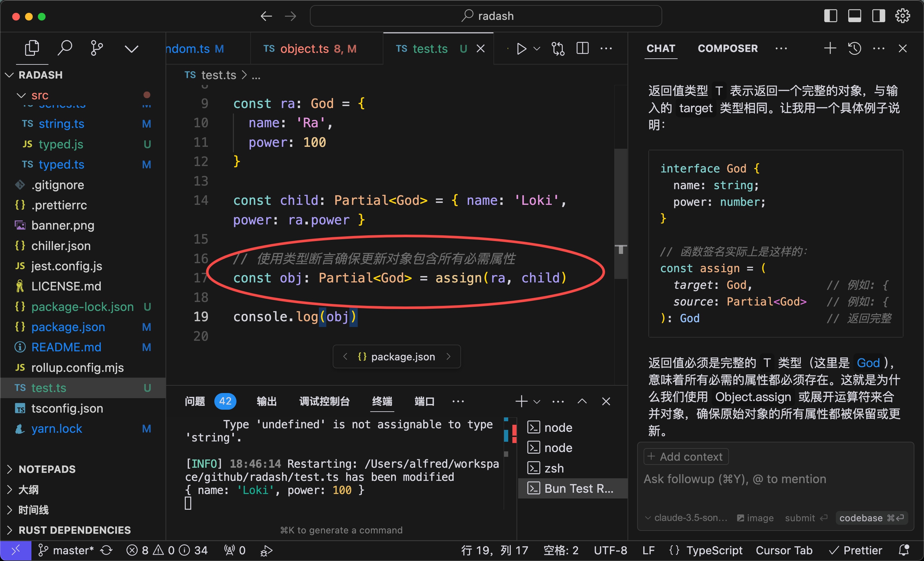The image size is (924, 561).
Task: Open the chat history clock icon
Action: pos(854,48)
